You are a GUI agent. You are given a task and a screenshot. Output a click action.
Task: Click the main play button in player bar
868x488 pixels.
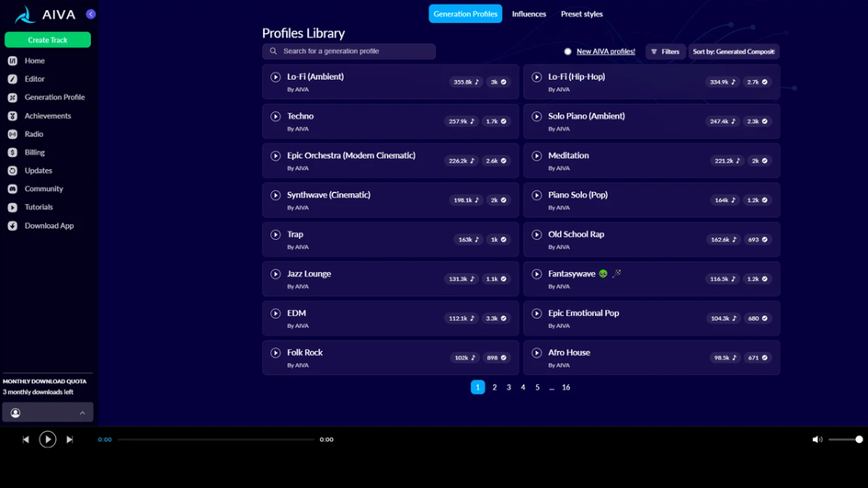48,439
